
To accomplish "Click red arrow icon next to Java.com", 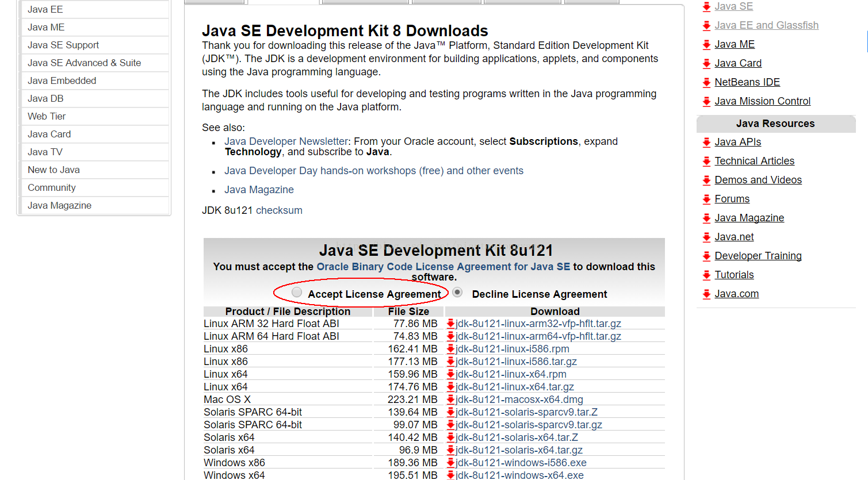I will pos(707,294).
